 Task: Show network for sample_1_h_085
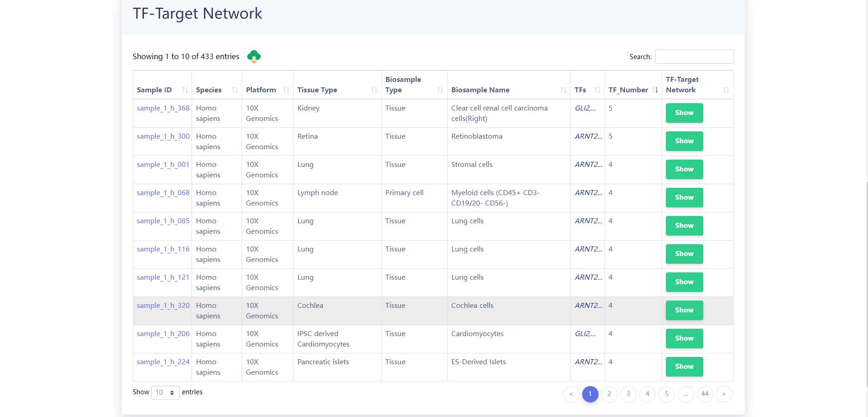(684, 226)
